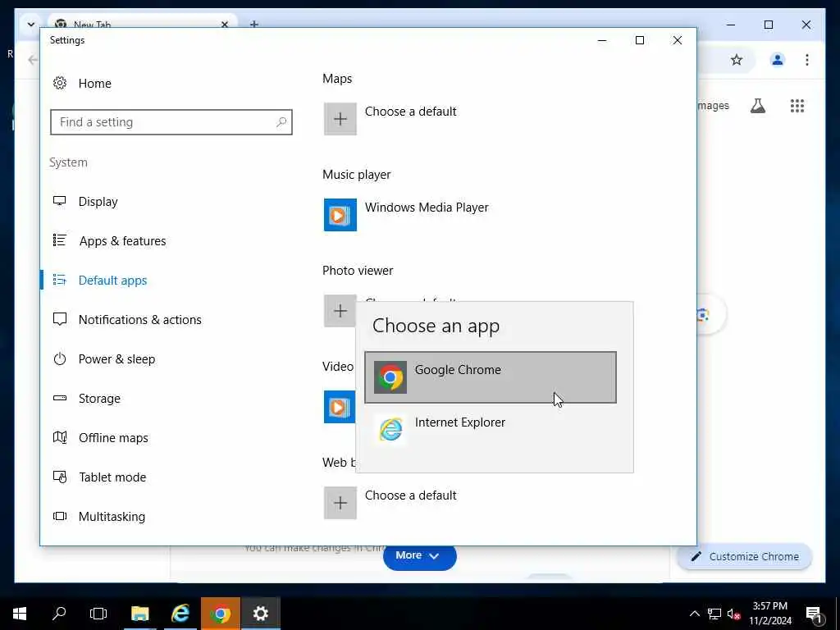Image resolution: width=840 pixels, height=630 pixels.
Task: Click the Video player Windows Media Player icon
Action: pyautogui.click(x=340, y=407)
